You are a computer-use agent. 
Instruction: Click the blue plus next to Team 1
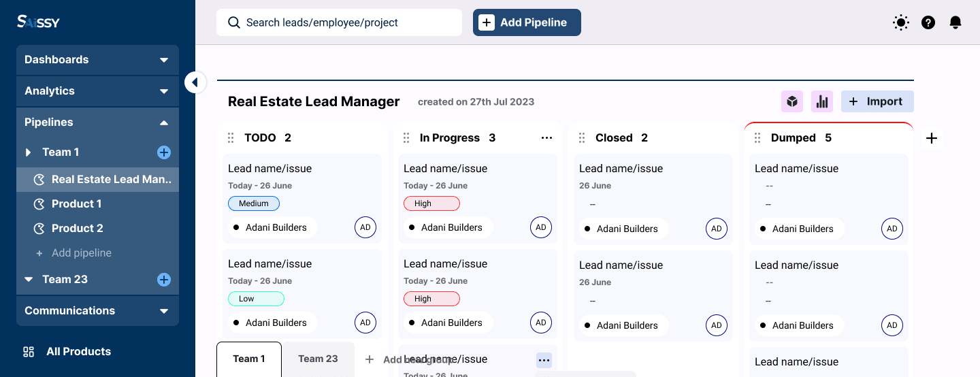click(164, 152)
